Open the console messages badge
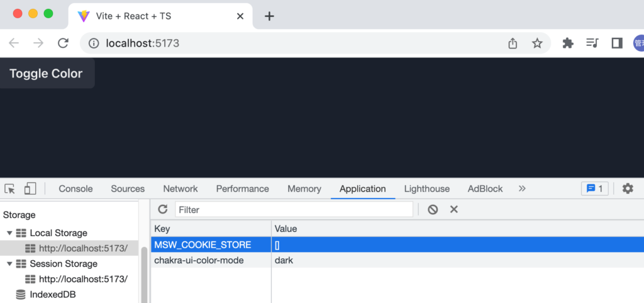Screen dimensions: 644x303 594,188
